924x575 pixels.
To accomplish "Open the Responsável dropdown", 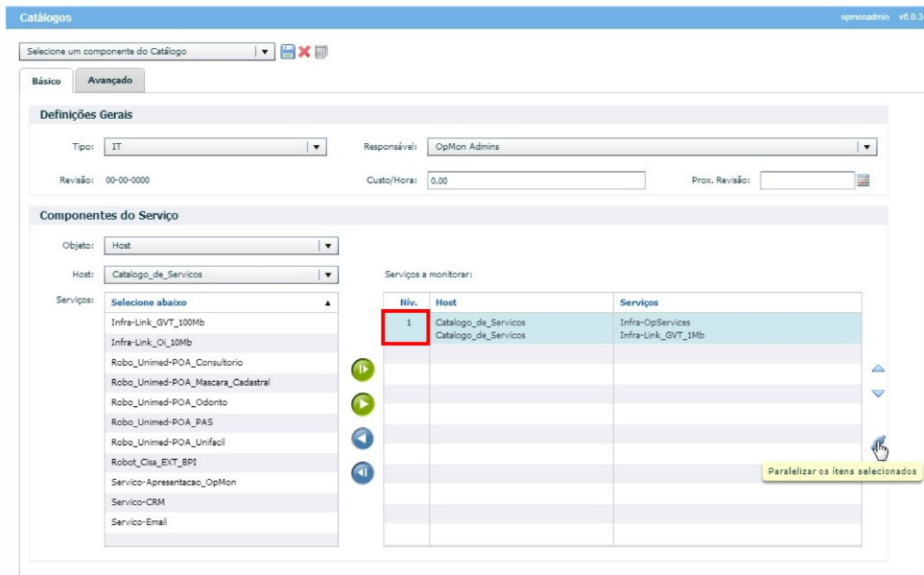I will [866, 147].
